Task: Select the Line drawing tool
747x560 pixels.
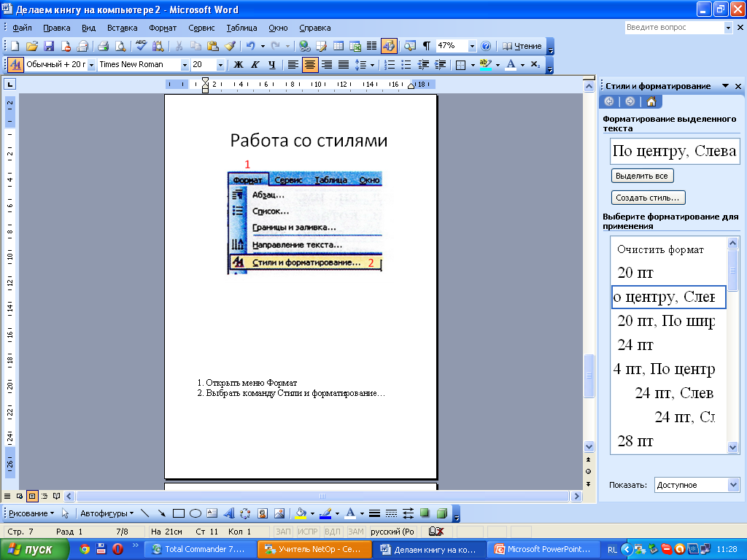Action: pos(145,513)
